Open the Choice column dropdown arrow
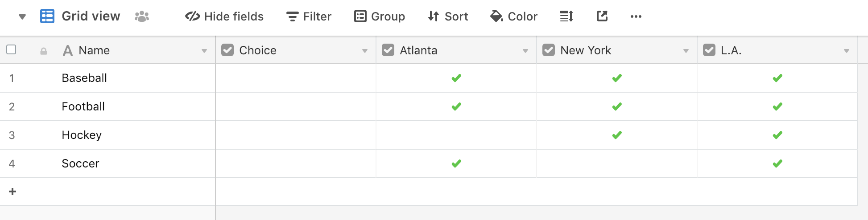The image size is (868, 220). click(x=365, y=51)
